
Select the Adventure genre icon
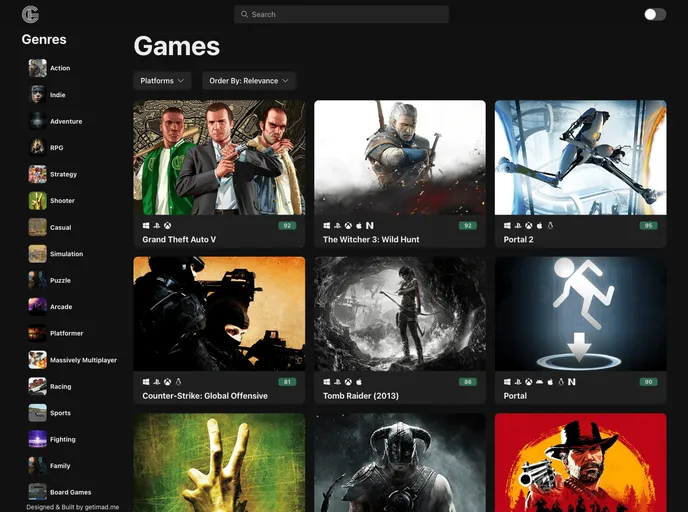click(x=38, y=121)
